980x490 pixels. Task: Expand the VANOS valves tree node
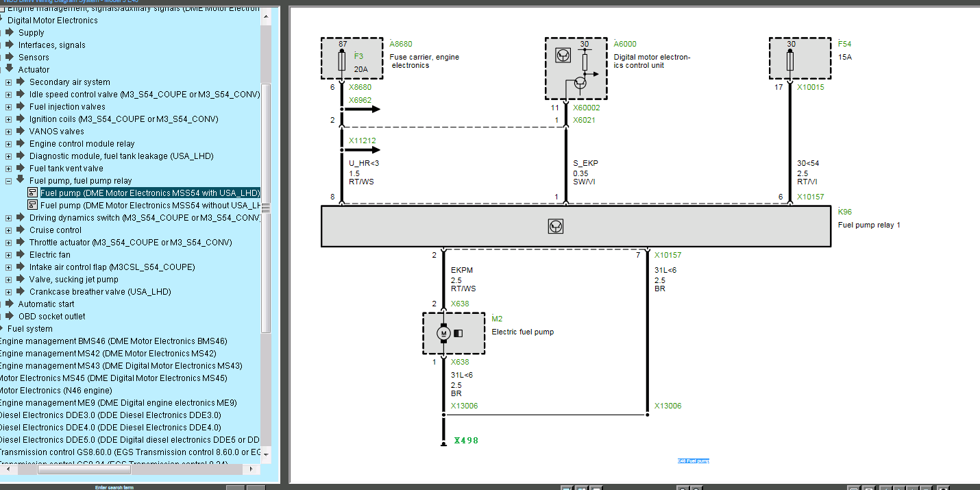pos(8,132)
